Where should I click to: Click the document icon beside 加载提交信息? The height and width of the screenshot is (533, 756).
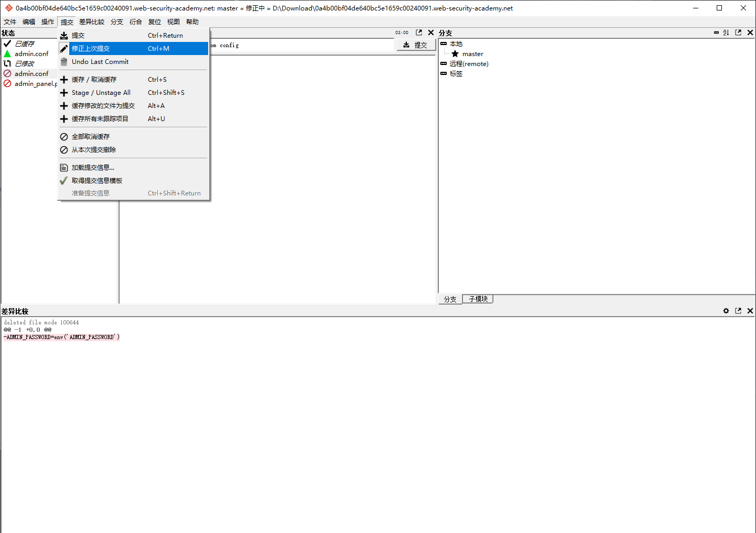pyautogui.click(x=64, y=168)
